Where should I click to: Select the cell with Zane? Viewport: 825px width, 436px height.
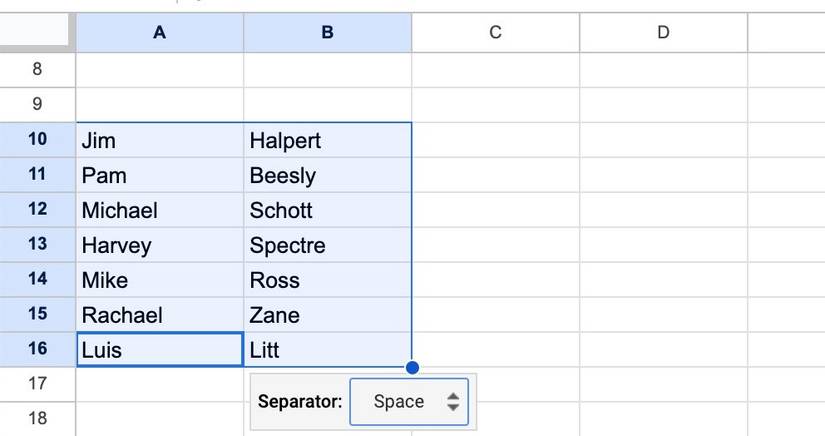tap(327, 315)
